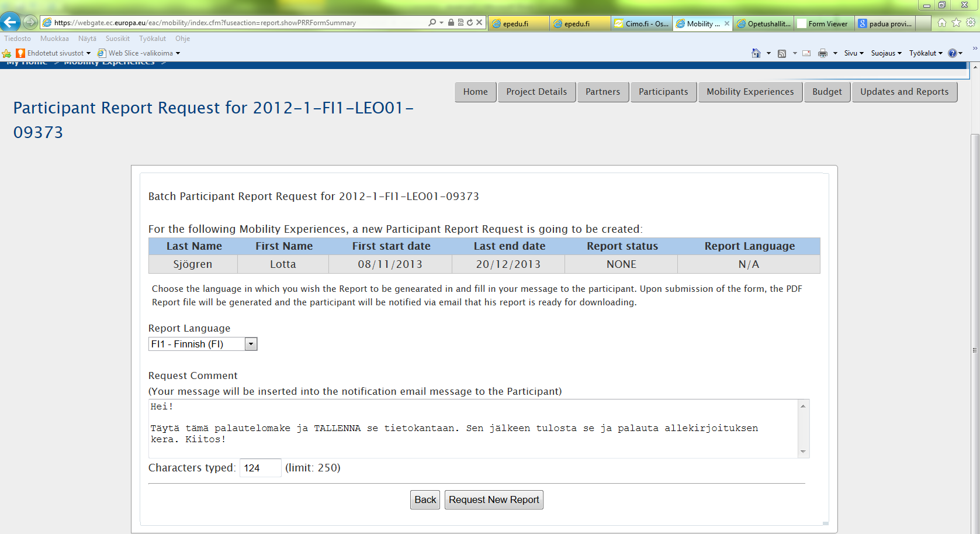Open the Favorites star at top right
Image resolution: width=980 pixels, height=534 pixels.
[x=956, y=23]
